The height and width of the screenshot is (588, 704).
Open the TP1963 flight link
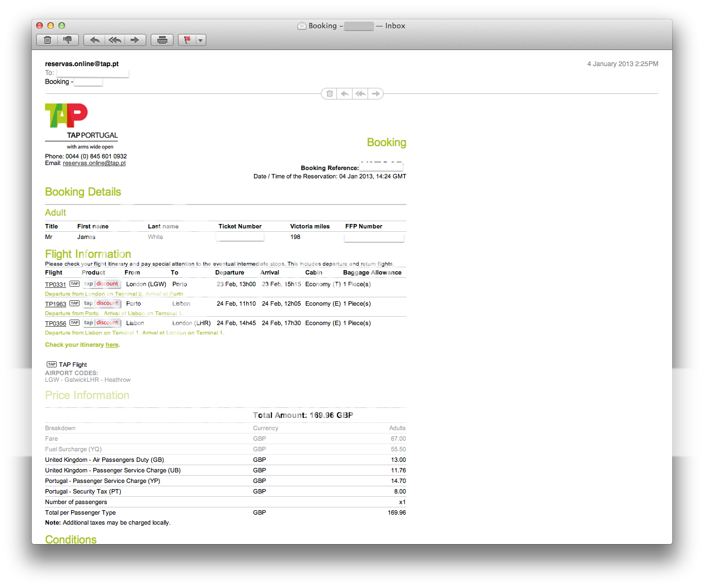56,304
